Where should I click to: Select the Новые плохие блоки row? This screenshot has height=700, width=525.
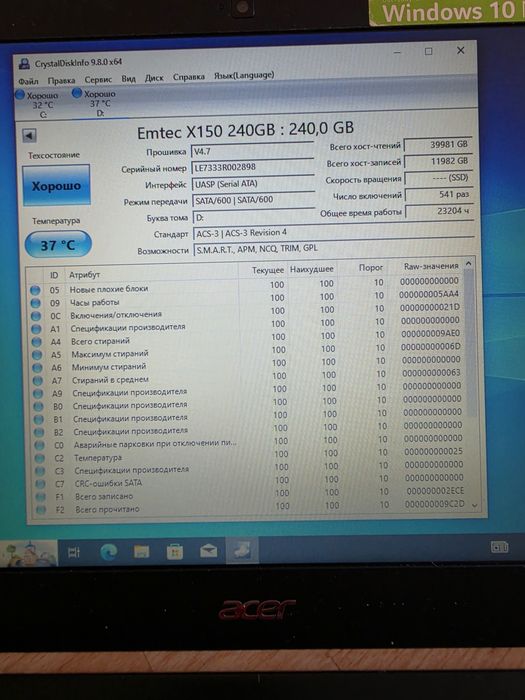point(247,287)
